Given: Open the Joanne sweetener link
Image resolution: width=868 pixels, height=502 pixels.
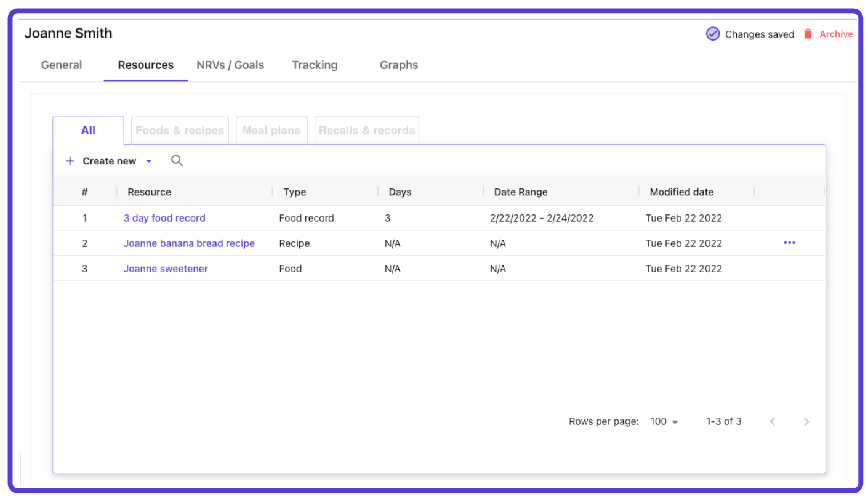Looking at the screenshot, I should tap(166, 269).
